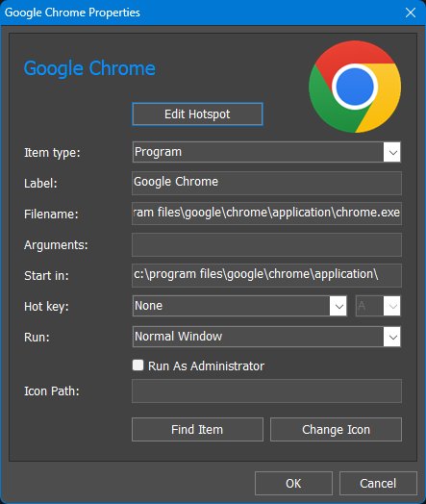Click into the Label text field
The height and width of the screenshot is (504, 426).
click(266, 183)
